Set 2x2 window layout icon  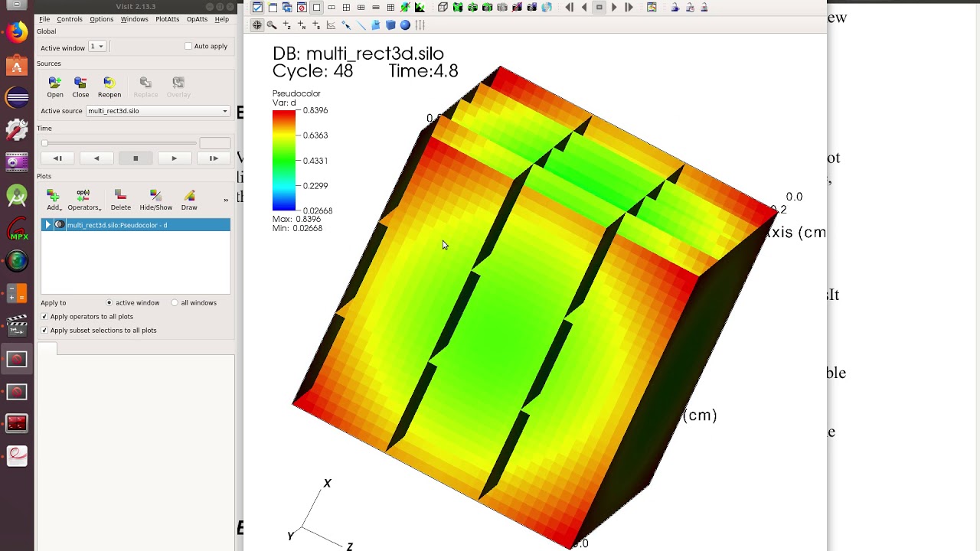coord(346,8)
